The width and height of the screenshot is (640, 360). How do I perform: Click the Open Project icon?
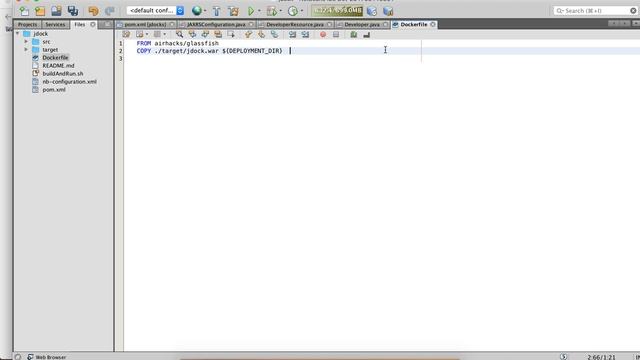coord(56,11)
